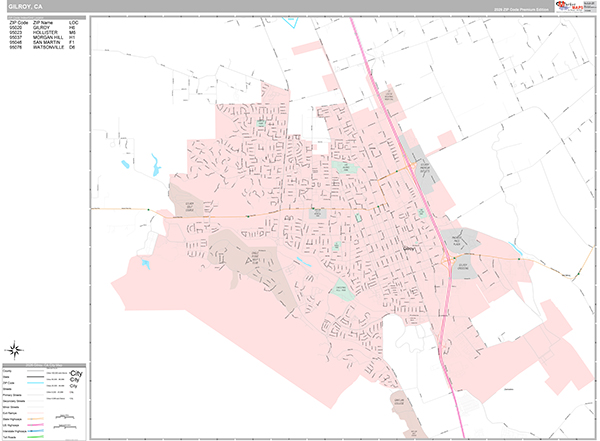
Task: Click the compass rose icon
Action: [x=16, y=349]
